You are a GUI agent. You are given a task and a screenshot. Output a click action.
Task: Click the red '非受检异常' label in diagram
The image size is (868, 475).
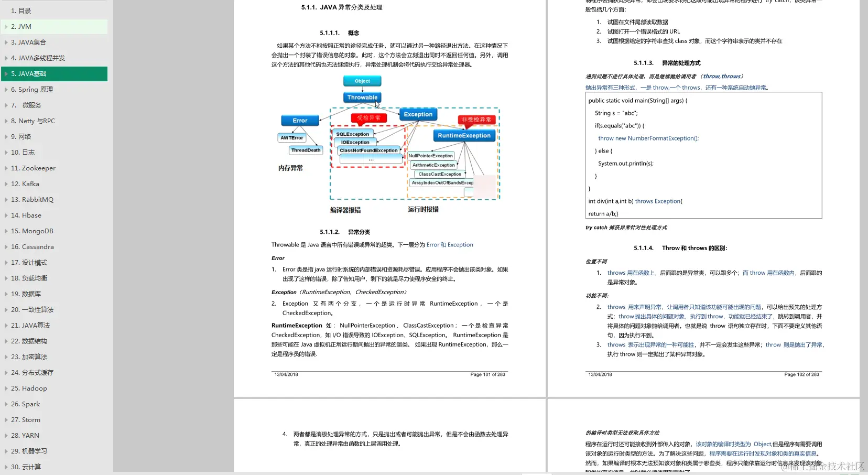coord(476,120)
